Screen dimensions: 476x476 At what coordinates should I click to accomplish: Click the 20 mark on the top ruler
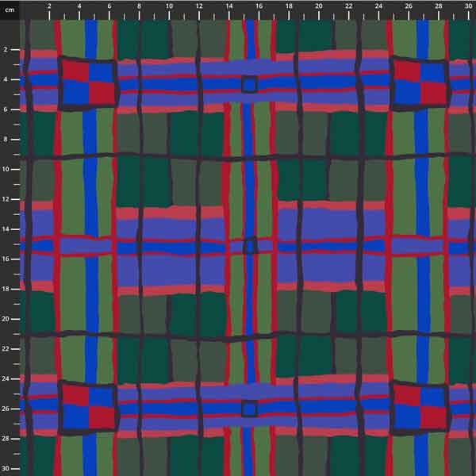[x=318, y=6]
